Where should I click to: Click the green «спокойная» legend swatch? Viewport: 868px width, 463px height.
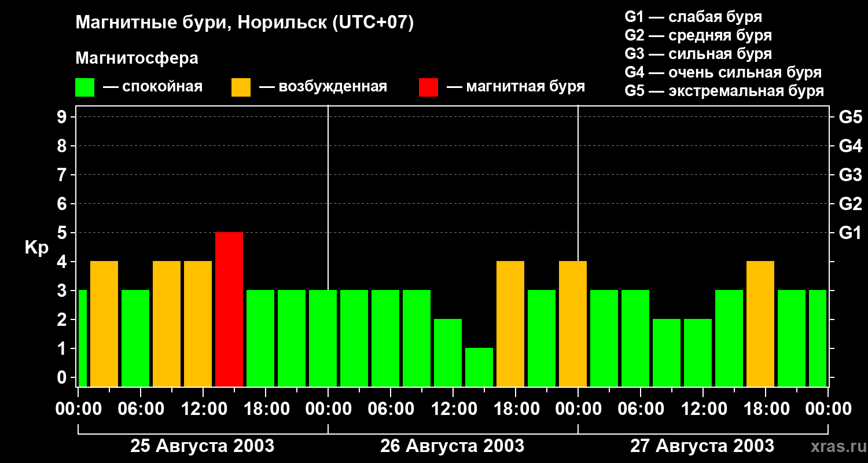pyautogui.click(x=85, y=87)
